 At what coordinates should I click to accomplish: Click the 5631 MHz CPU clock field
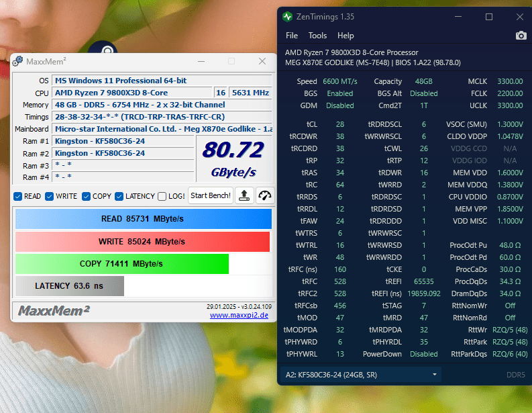[250, 93]
